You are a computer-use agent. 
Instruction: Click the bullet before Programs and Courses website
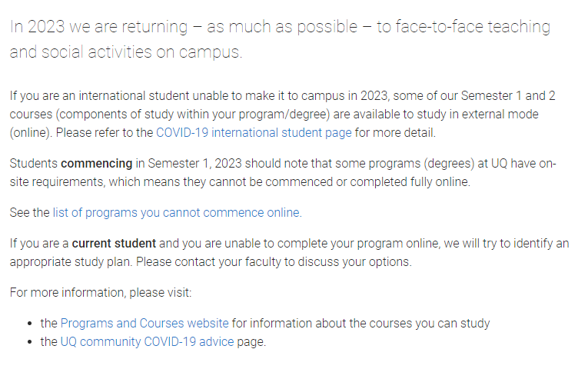30,324
